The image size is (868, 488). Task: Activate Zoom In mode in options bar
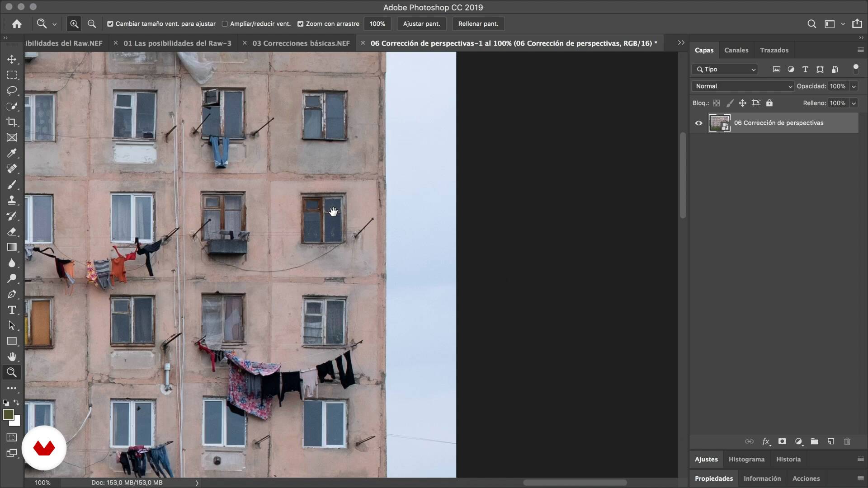coord(74,24)
